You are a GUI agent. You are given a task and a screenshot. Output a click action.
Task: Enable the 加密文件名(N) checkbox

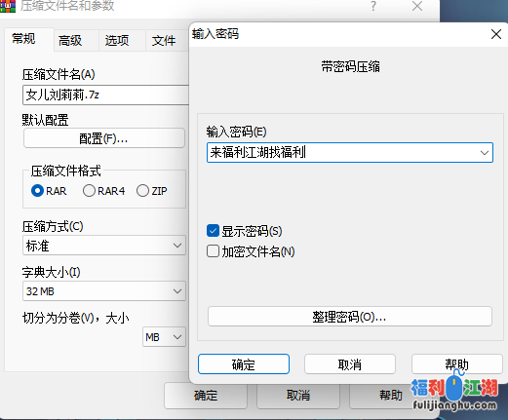click(213, 251)
